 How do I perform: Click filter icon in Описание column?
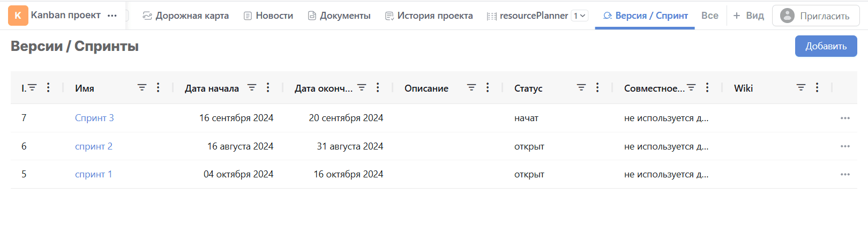(472, 87)
